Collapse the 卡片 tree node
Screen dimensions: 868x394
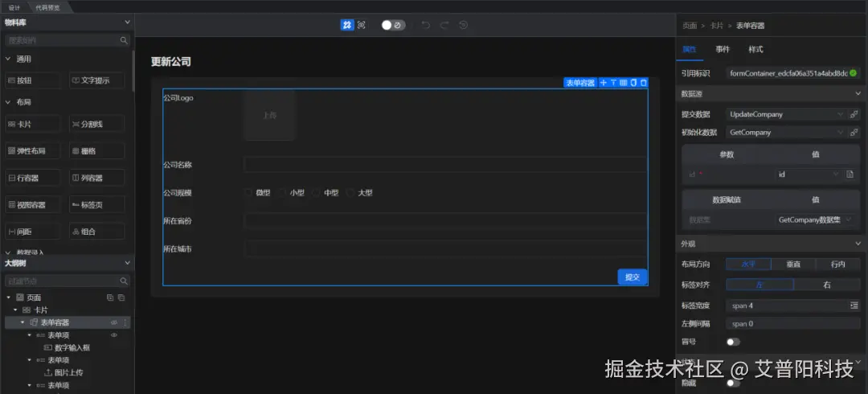point(15,310)
